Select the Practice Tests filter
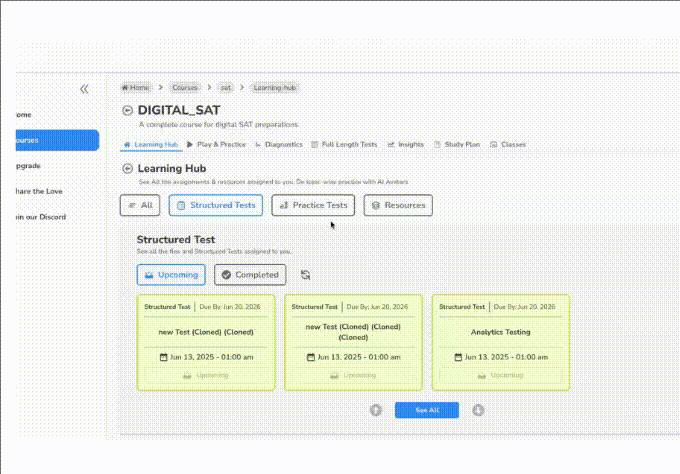 (x=313, y=205)
